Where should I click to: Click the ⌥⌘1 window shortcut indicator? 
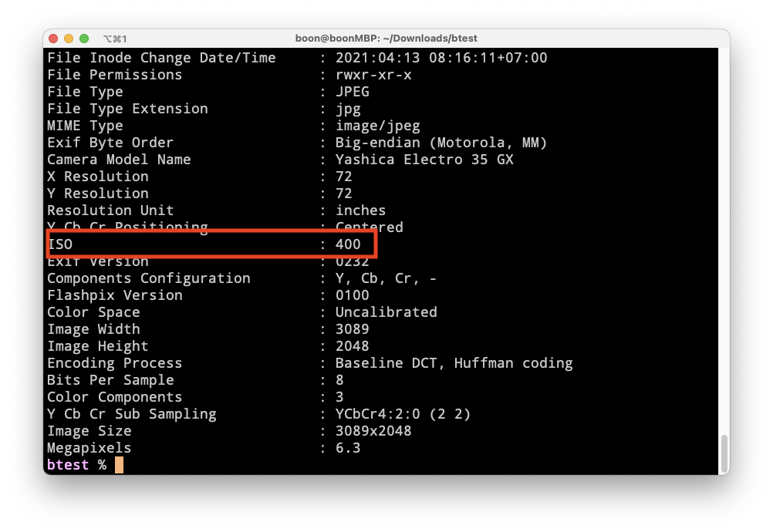point(114,39)
